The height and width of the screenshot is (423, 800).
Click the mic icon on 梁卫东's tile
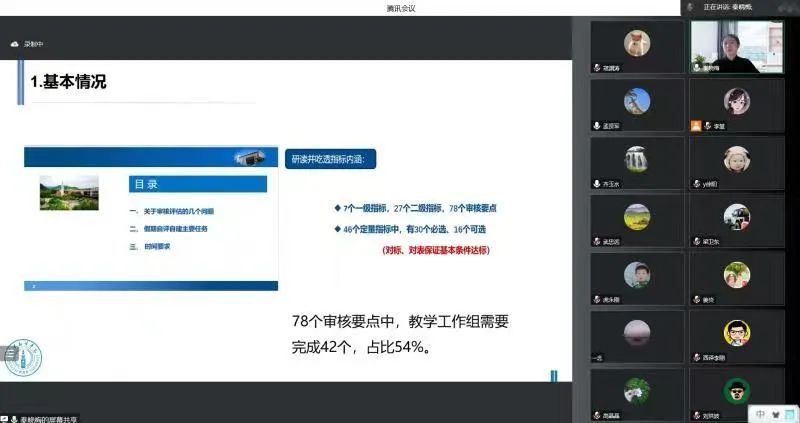(x=696, y=241)
